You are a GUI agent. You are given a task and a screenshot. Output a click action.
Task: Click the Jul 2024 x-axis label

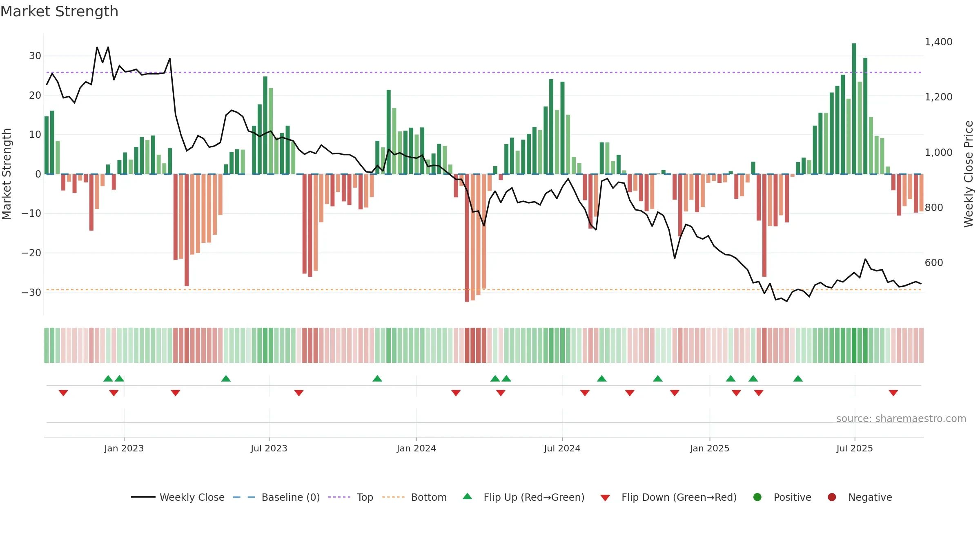click(x=562, y=448)
